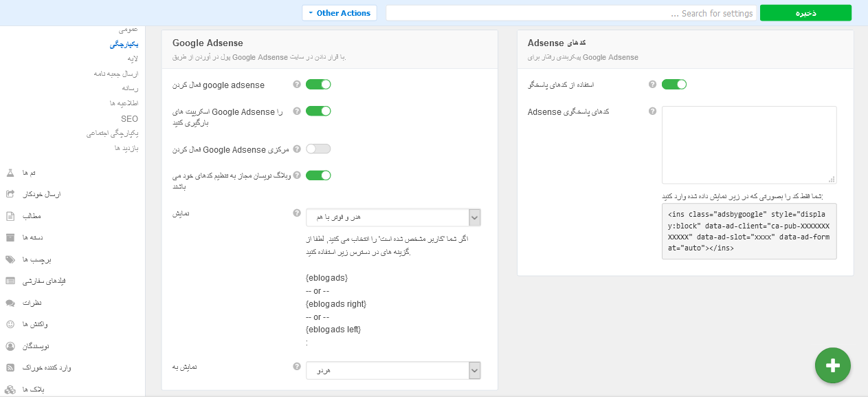Viewport: 868px width, 397px height.
Task: Click the sample adsbygoogle code box
Action: (749, 231)
